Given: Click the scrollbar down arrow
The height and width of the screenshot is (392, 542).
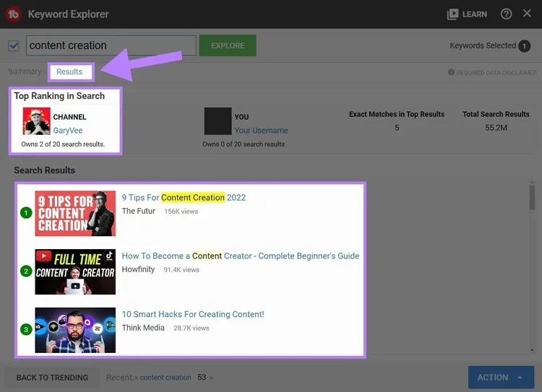Looking at the screenshot, I should (532, 350).
